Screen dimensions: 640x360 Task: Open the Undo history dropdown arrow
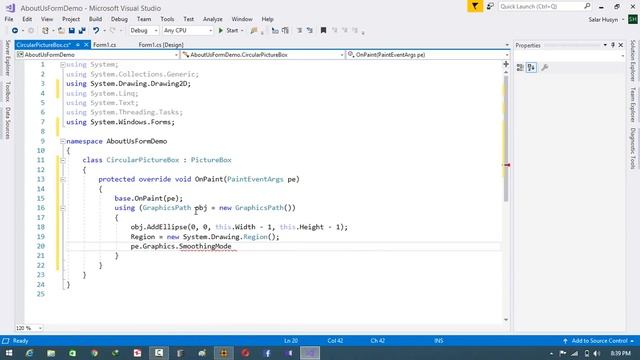pyautogui.click(x=104, y=31)
